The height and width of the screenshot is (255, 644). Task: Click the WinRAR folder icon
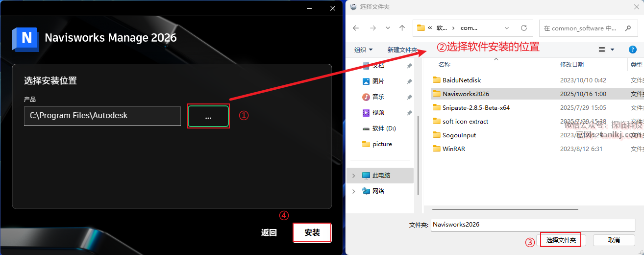(x=437, y=149)
